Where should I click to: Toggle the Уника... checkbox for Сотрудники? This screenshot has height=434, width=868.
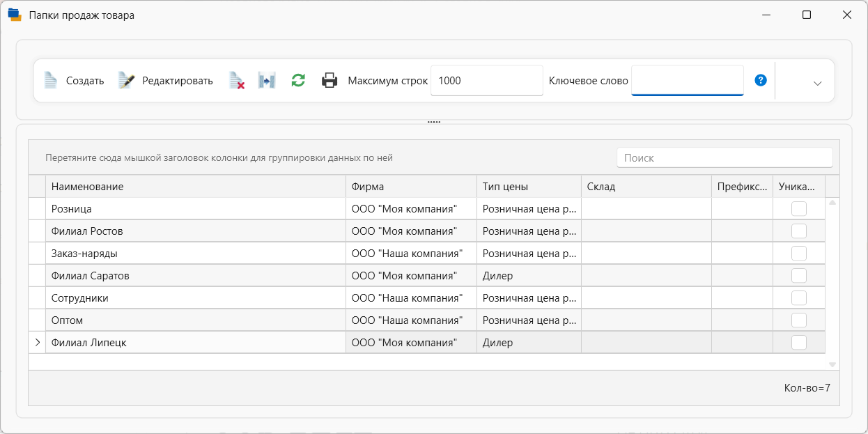coord(799,298)
